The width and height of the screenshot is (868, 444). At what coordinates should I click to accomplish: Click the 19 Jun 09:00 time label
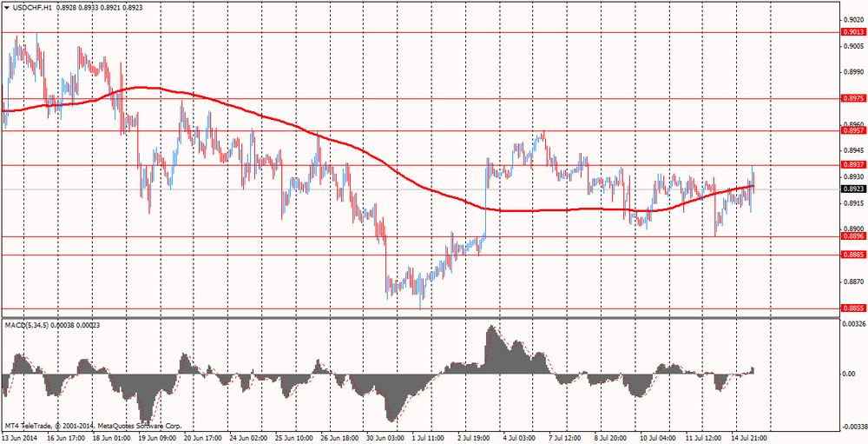click(x=156, y=438)
